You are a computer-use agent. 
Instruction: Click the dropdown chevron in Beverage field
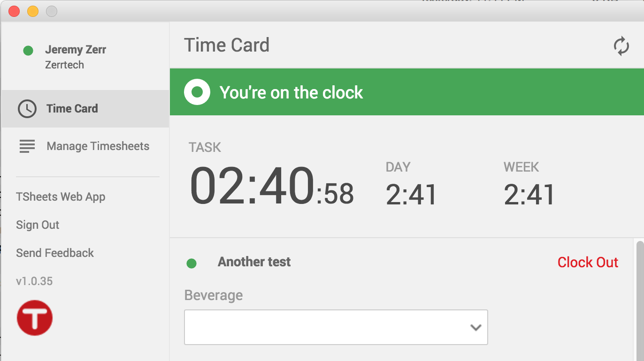coord(475,327)
